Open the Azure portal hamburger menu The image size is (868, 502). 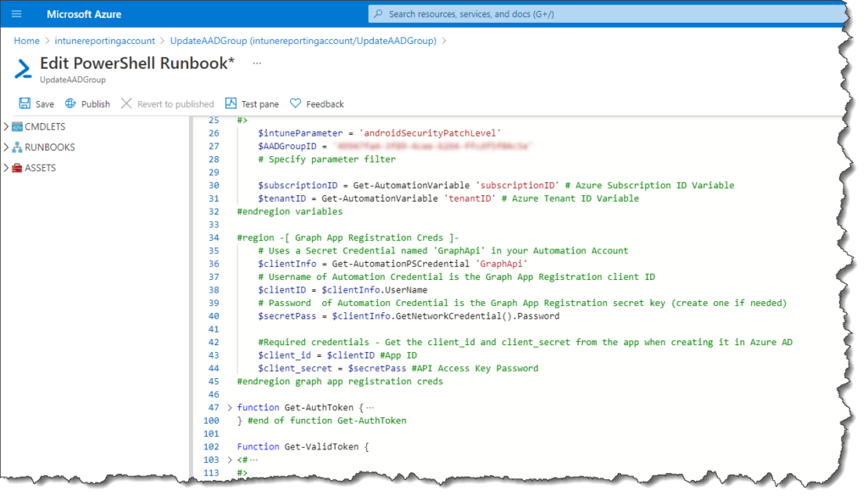coord(17,14)
